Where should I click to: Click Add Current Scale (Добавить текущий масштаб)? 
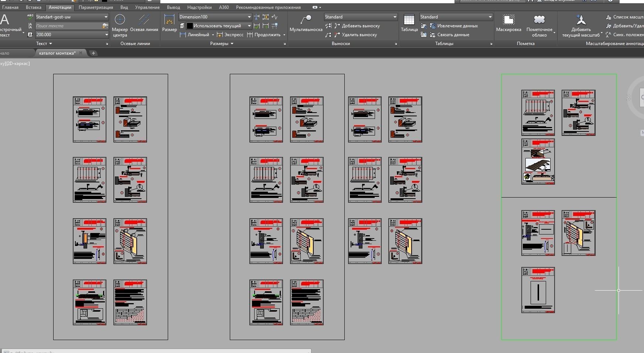[x=581, y=25]
